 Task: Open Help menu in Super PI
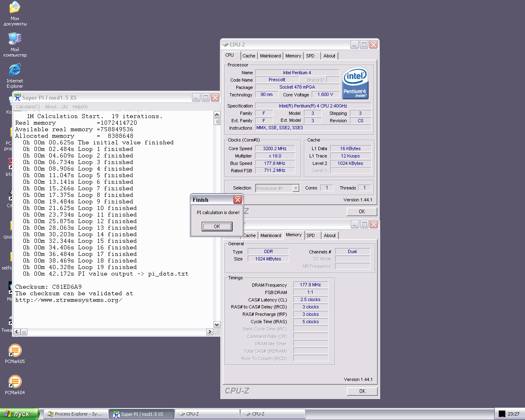coord(80,107)
